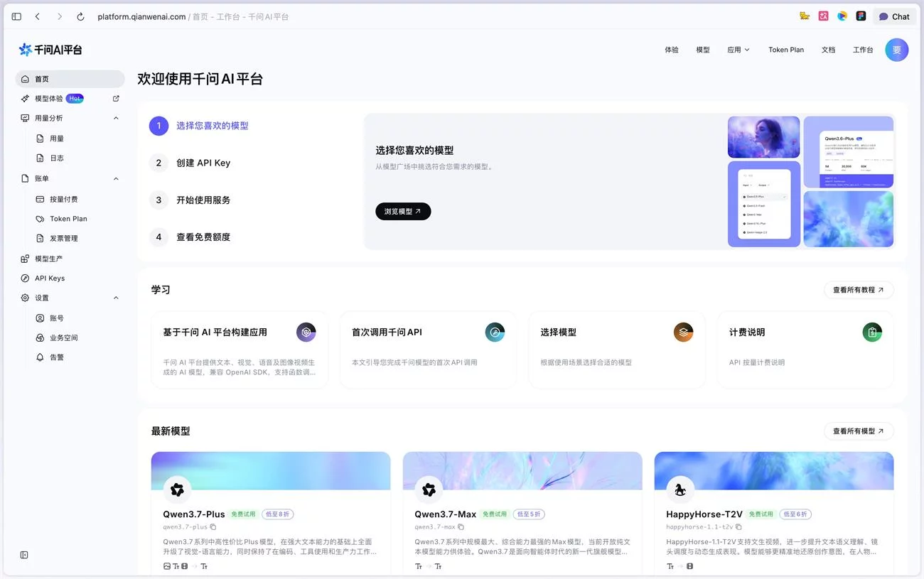This screenshot has height=579, width=924.
Task: Click the teal icon on 首次调用千问API card
Action: click(x=495, y=332)
